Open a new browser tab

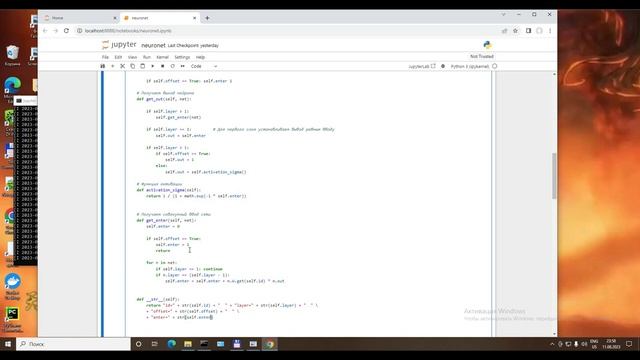coord(207,18)
